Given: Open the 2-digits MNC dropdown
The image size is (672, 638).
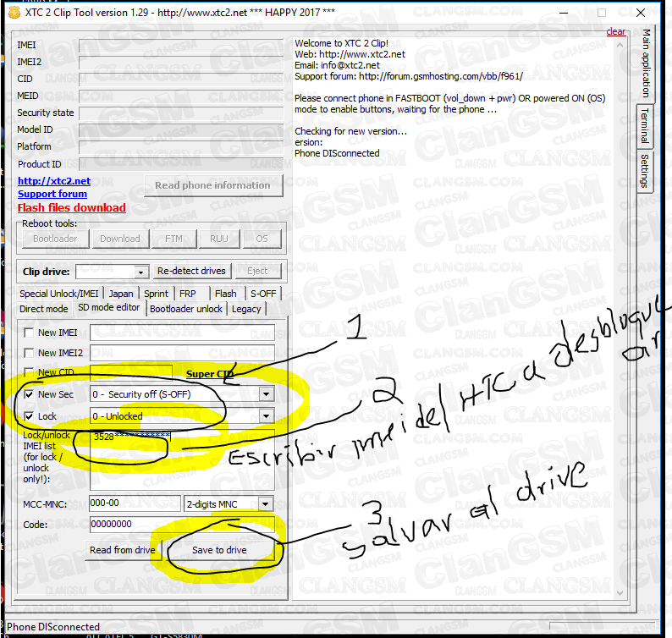Looking at the screenshot, I should [x=265, y=504].
